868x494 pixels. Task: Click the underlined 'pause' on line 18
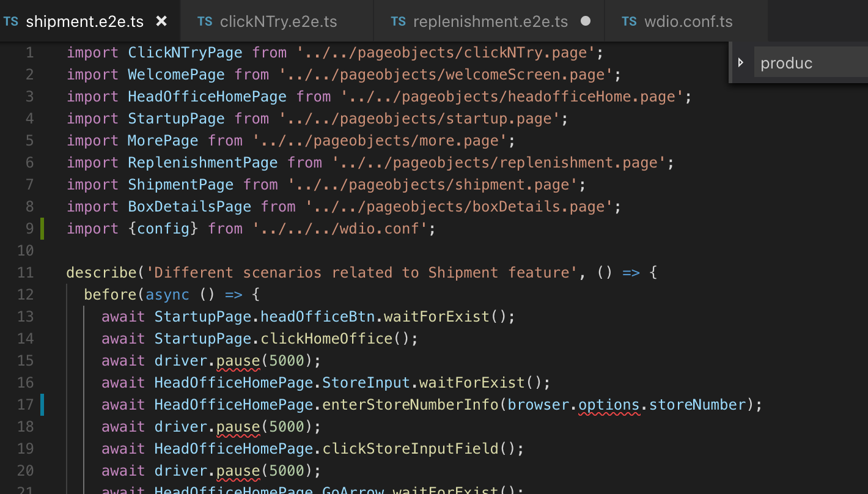238,427
